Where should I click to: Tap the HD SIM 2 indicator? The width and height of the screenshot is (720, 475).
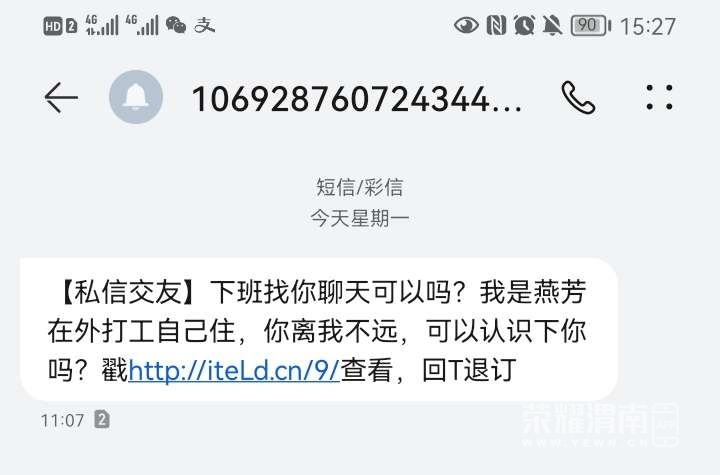click(x=60, y=26)
